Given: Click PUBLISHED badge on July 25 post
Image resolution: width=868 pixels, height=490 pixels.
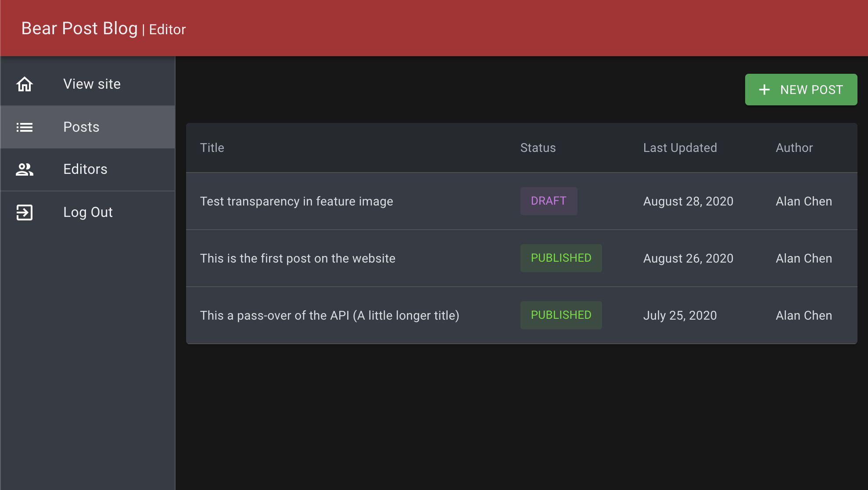Looking at the screenshot, I should tap(560, 315).
